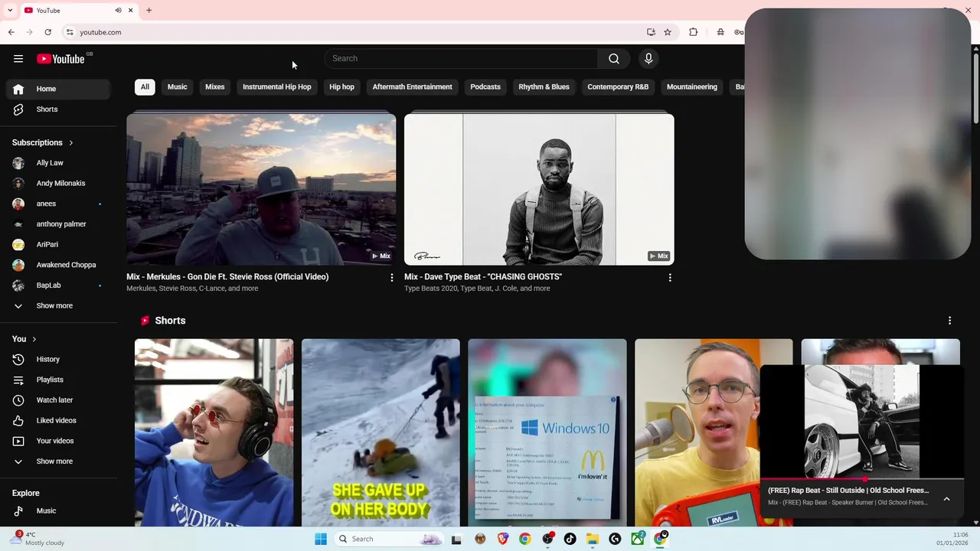Viewport: 980px width, 551px height.
Task: Play the Dave Type Beat thumbnail
Action: pyautogui.click(x=539, y=189)
